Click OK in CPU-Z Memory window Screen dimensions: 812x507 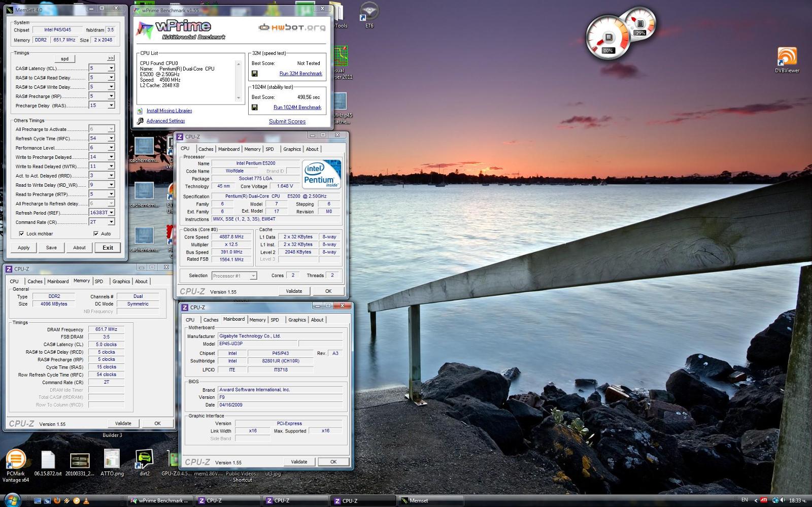point(157,423)
